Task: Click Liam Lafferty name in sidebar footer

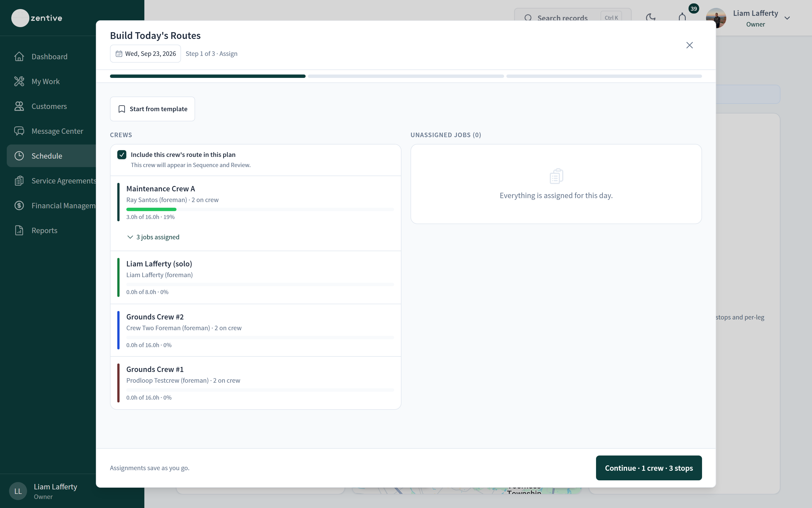Action: 55,487
